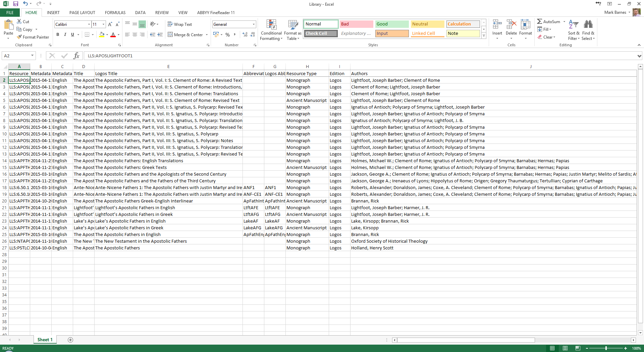This screenshot has width=644, height=352.
Task: Open the FILE tab
Action: coord(10,13)
